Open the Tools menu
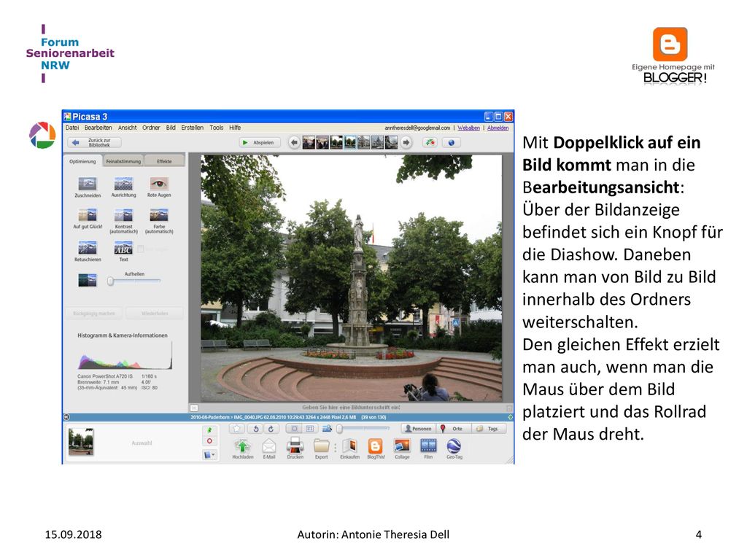 coord(216,128)
